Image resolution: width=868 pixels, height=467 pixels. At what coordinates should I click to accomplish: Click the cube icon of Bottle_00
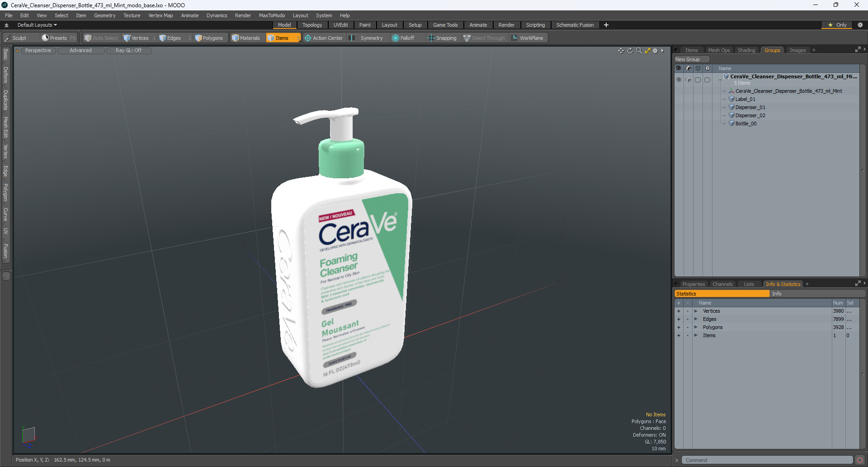(x=731, y=124)
